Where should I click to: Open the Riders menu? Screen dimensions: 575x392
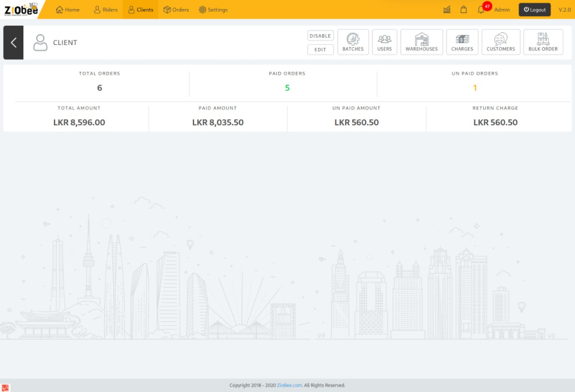coord(105,9)
